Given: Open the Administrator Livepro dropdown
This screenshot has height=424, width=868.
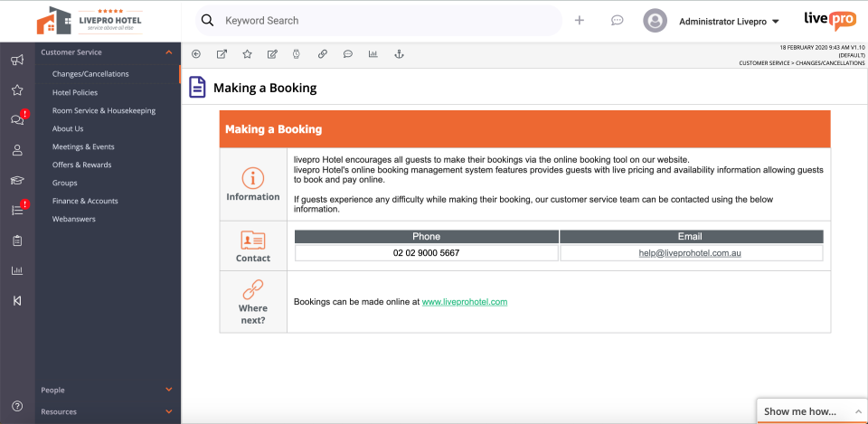Looking at the screenshot, I should pos(729,22).
